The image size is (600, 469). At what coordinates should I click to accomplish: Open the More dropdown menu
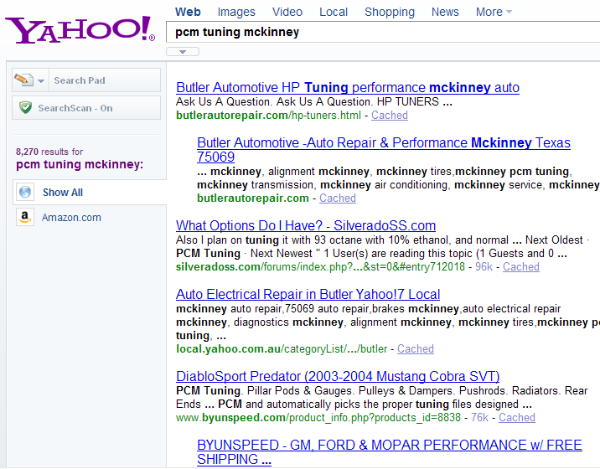pyautogui.click(x=494, y=12)
